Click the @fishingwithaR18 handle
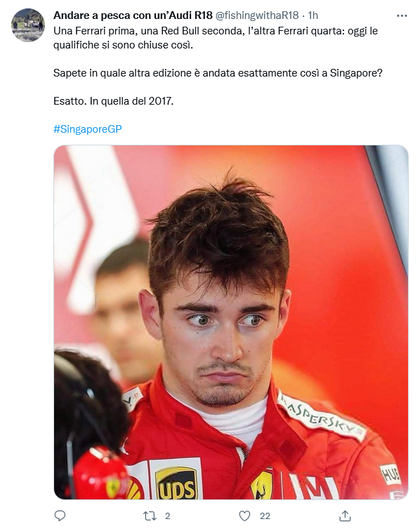This screenshot has height=531, width=420. click(257, 15)
